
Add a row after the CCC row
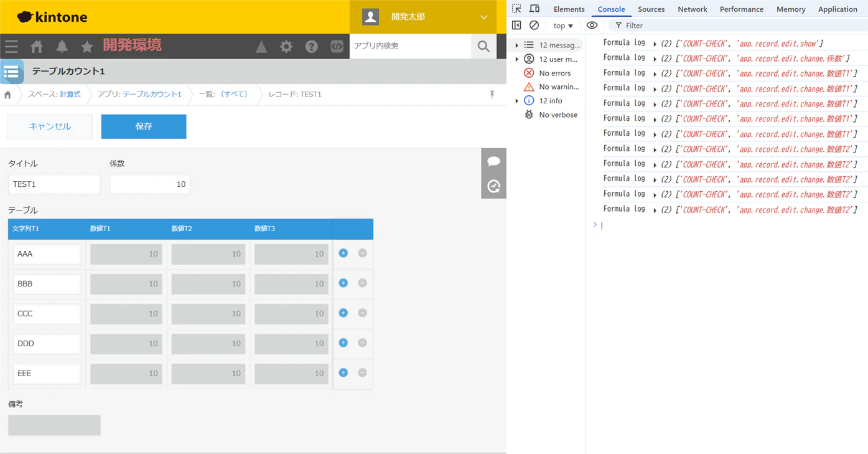point(343,313)
